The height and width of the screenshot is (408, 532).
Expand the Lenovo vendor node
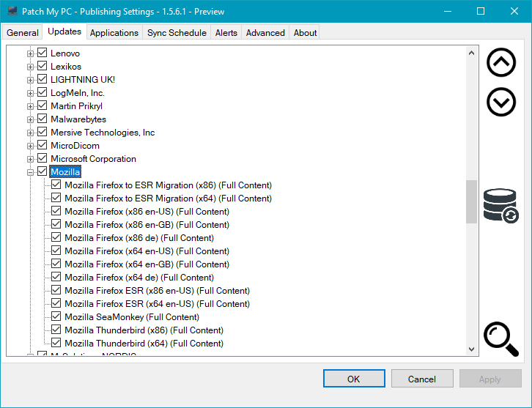(31, 53)
